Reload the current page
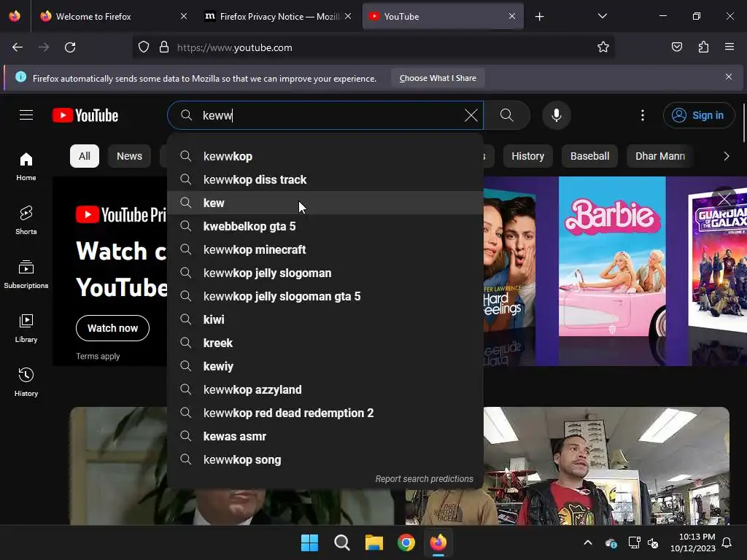This screenshot has width=747, height=560. point(70,47)
